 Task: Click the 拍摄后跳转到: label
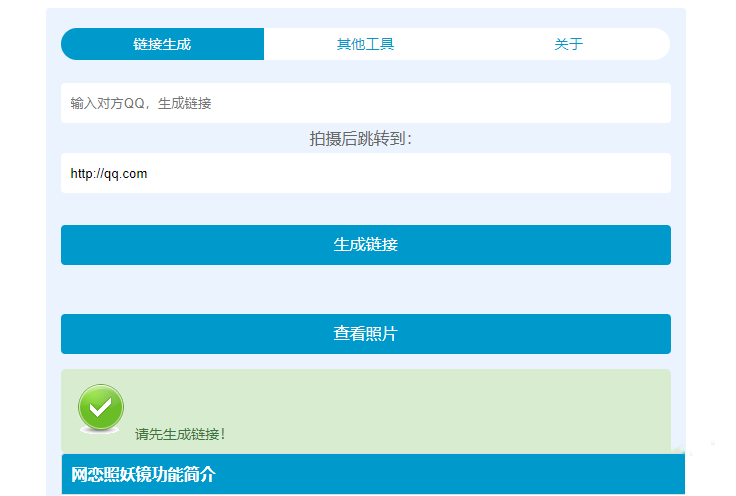360,139
